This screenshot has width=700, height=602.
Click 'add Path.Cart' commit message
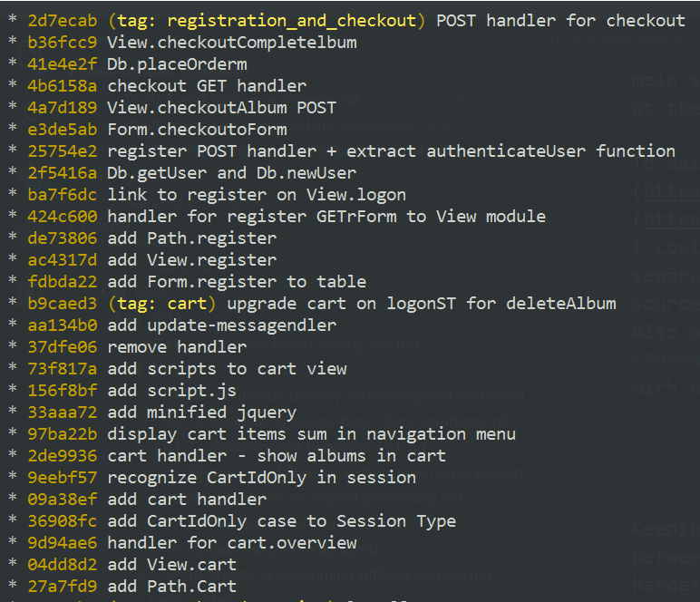pyautogui.click(x=171, y=586)
